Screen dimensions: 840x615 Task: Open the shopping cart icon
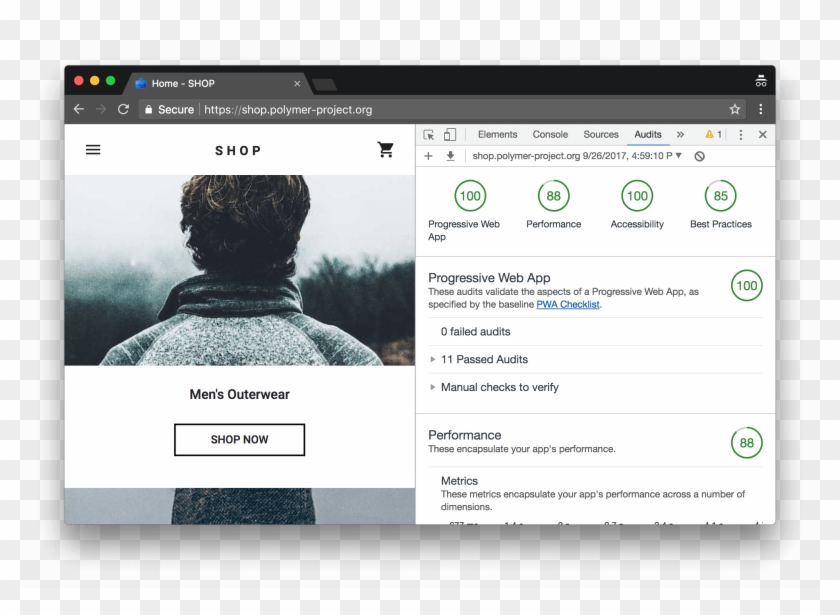pyautogui.click(x=385, y=149)
